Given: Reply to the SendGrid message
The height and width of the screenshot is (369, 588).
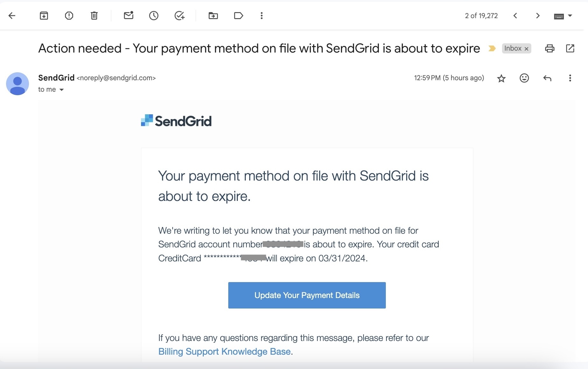Looking at the screenshot, I should pos(547,78).
